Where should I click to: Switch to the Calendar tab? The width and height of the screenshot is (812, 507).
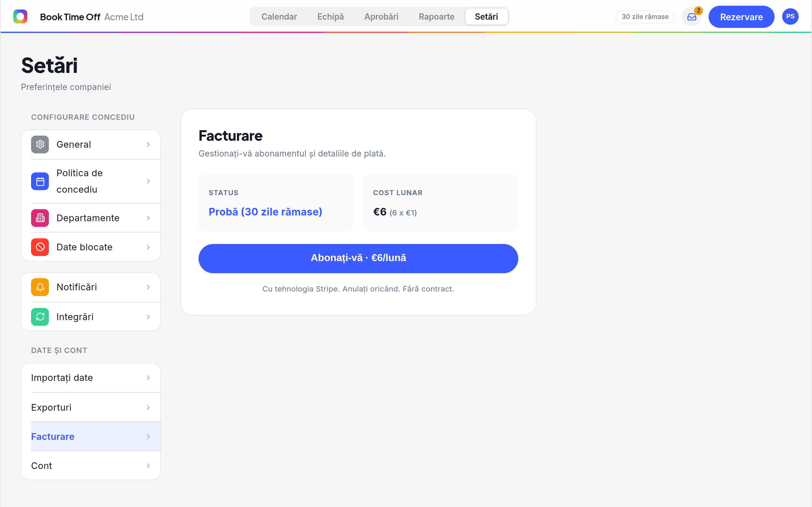(279, 17)
